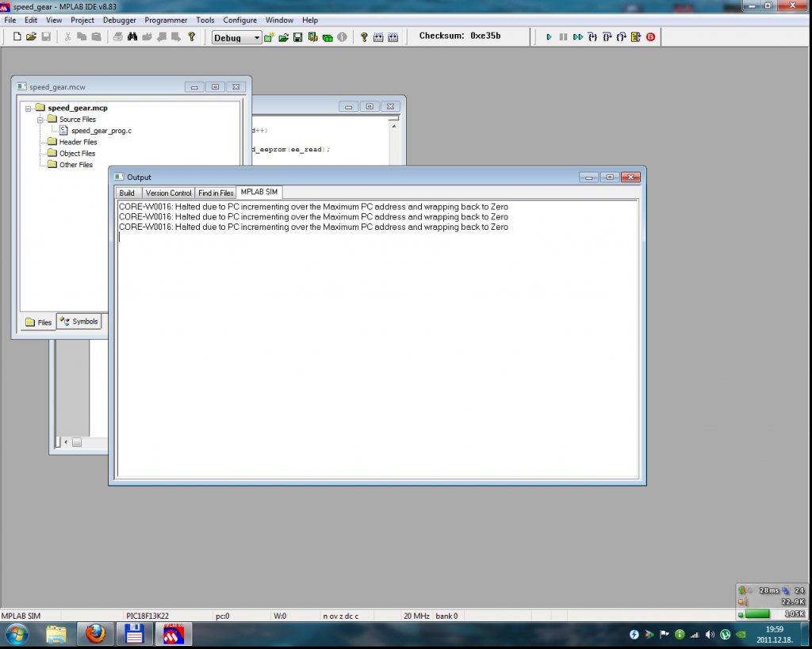Switch to the Files tab in project window
The width and height of the screenshot is (812, 649).
point(39,322)
